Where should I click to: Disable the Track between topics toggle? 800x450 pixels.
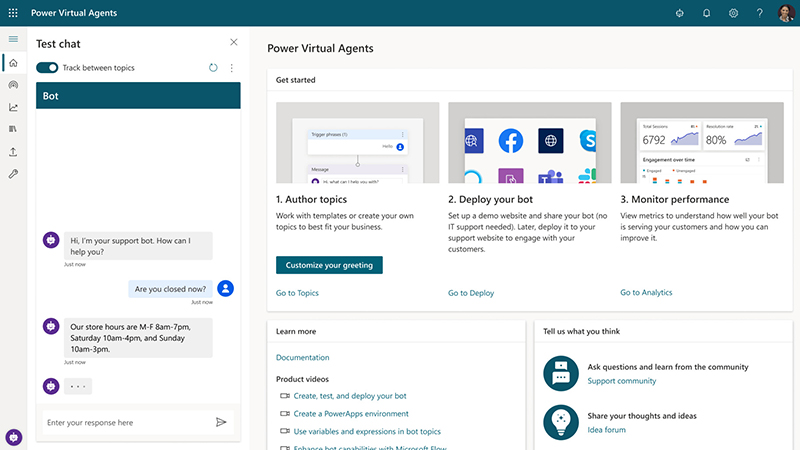(47, 68)
